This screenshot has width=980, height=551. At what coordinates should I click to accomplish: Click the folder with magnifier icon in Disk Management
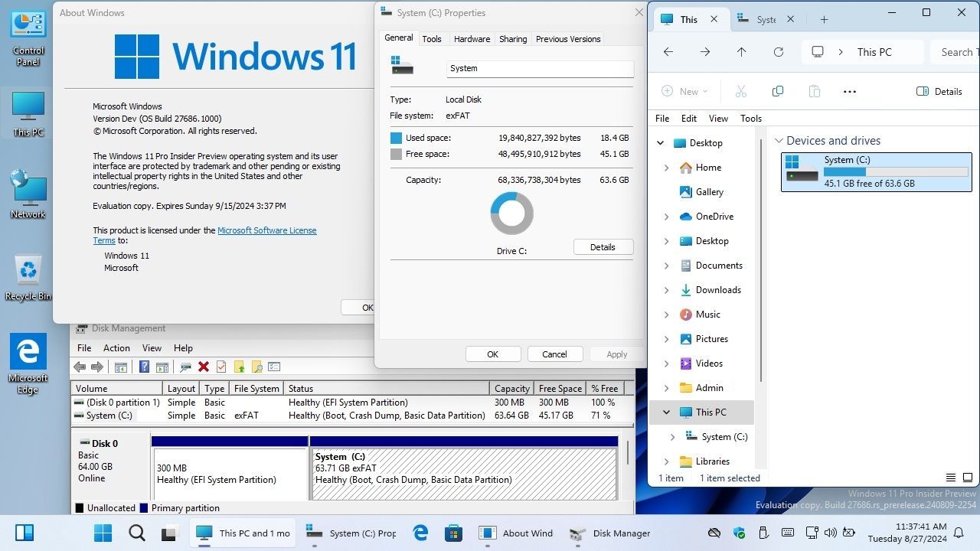point(256,367)
